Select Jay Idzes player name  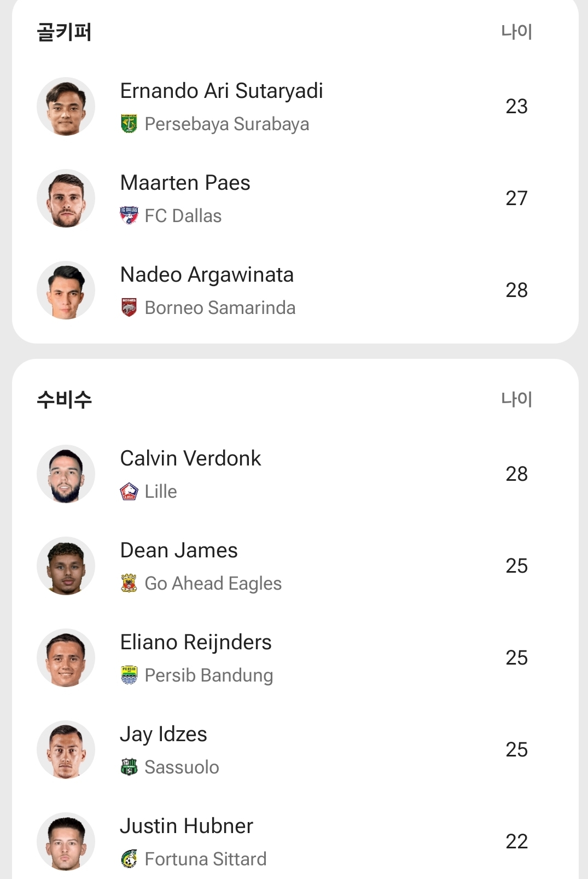[x=164, y=734]
